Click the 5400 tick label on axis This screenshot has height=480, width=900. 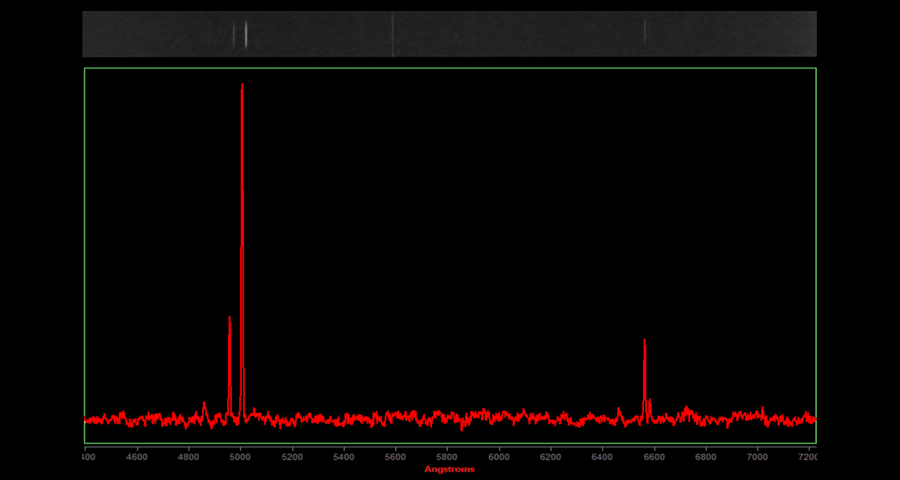(344, 457)
